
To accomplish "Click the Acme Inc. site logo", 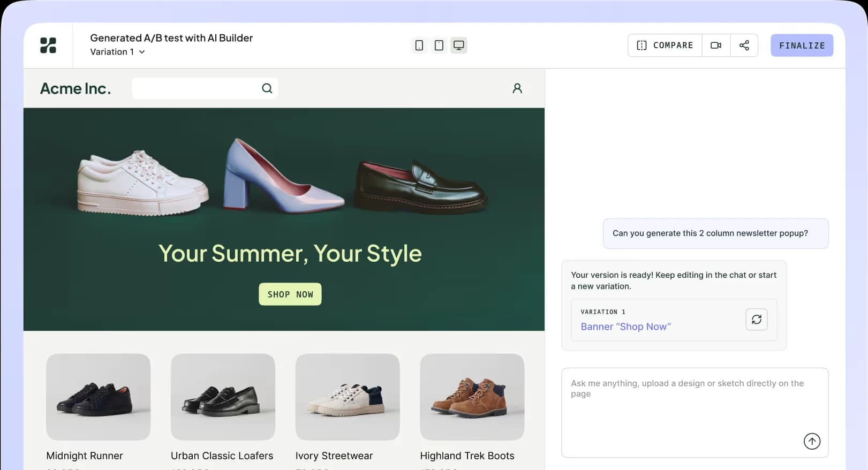I will [76, 88].
